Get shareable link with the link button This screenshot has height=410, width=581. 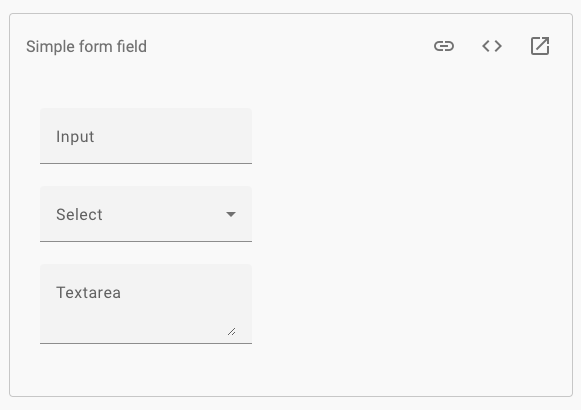(444, 46)
